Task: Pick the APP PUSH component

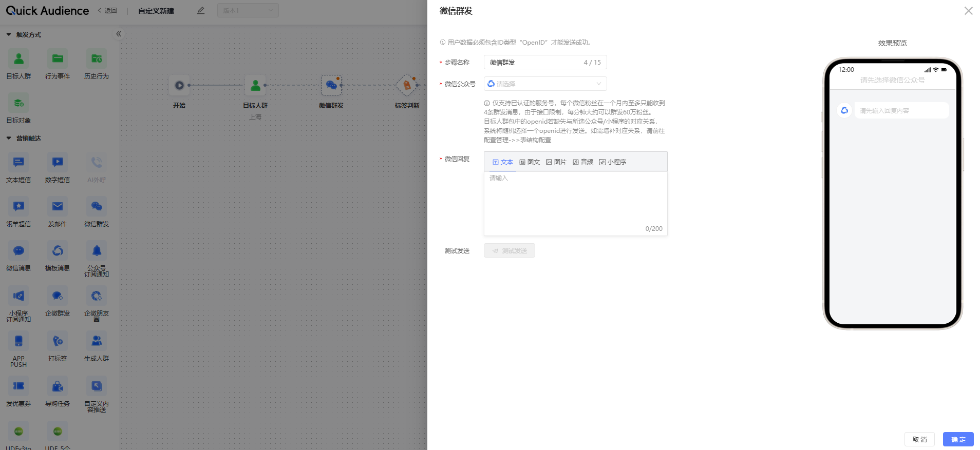Action: [x=18, y=341]
